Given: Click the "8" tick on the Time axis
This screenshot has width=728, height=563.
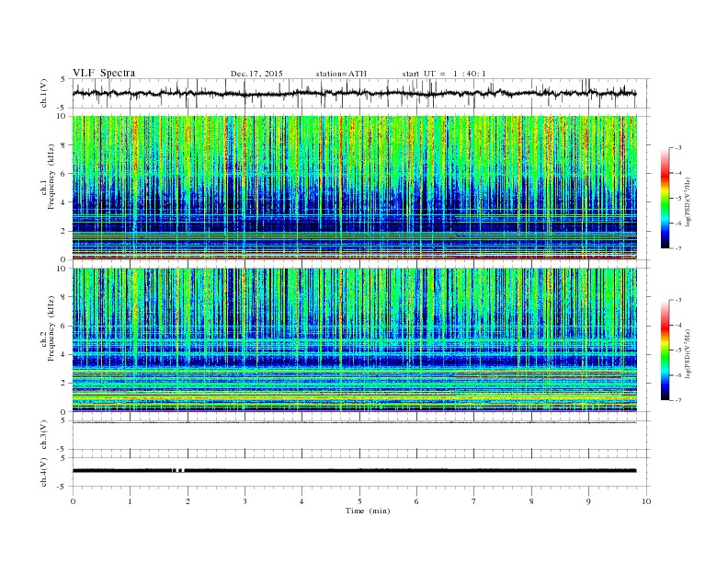Looking at the screenshot, I should click(x=531, y=501).
